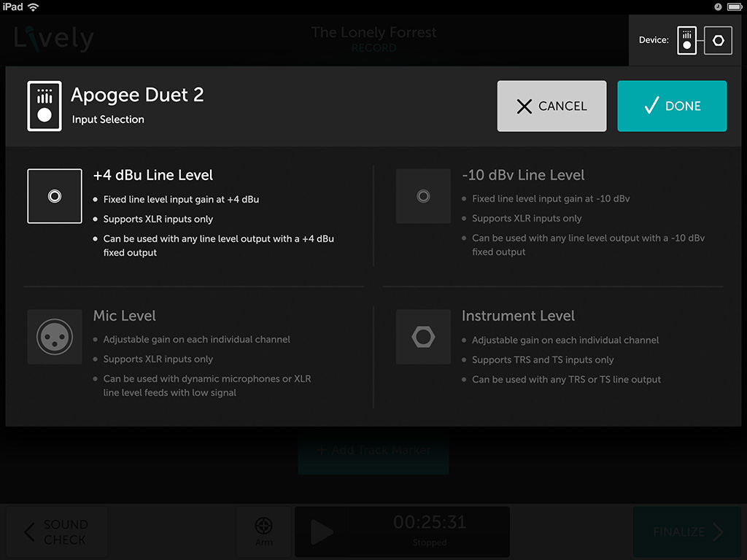Viewport: 747px width, 560px height.
Task: Click the Instrument Level heading
Action: (x=518, y=316)
